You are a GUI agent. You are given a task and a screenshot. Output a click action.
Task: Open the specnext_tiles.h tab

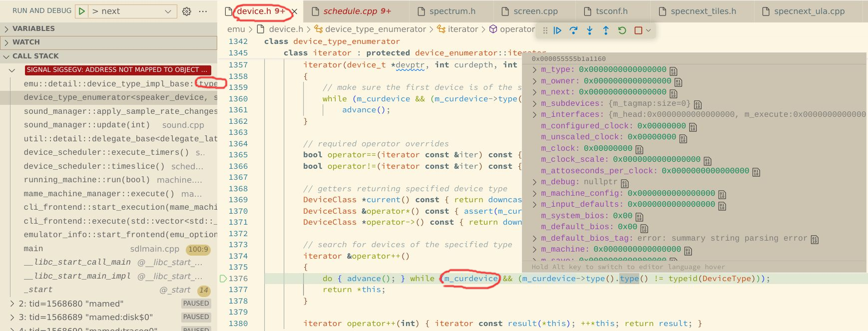point(703,11)
